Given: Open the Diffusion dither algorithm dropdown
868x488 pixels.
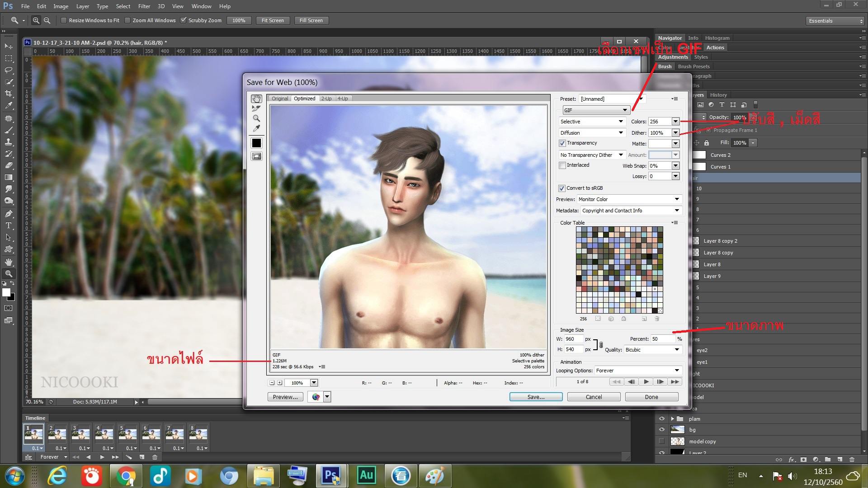Looking at the screenshot, I should [592, 133].
